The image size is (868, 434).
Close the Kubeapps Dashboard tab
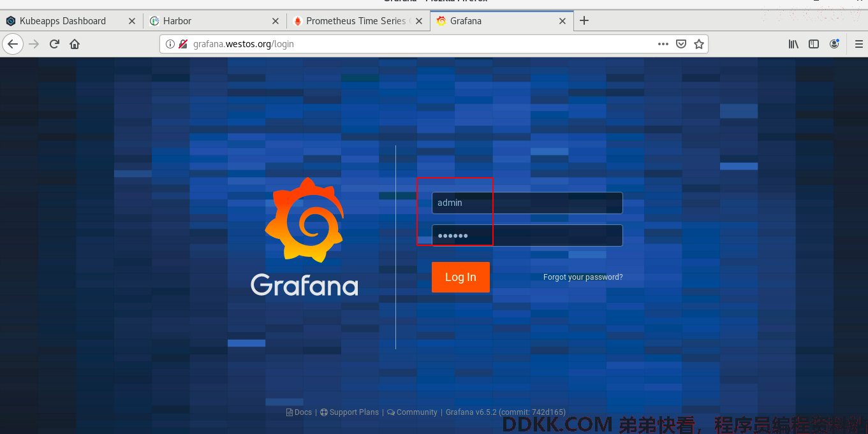[x=132, y=21]
